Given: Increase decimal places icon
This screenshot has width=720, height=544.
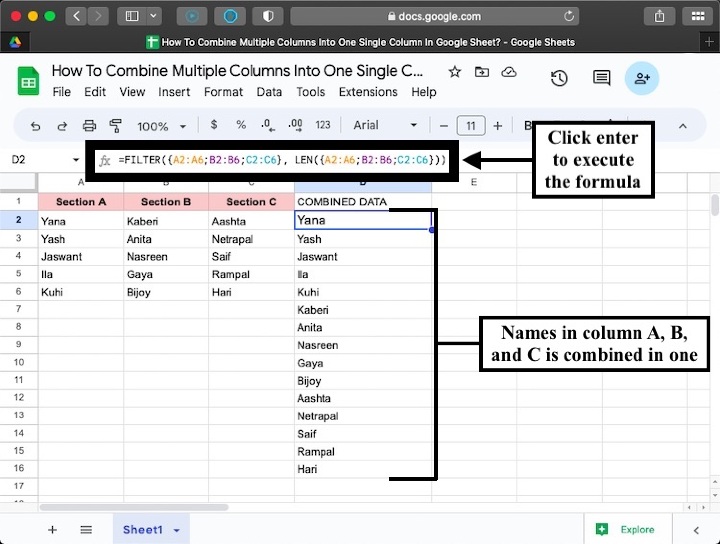Looking at the screenshot, I should pyautogui.click(x=295, y=125).
